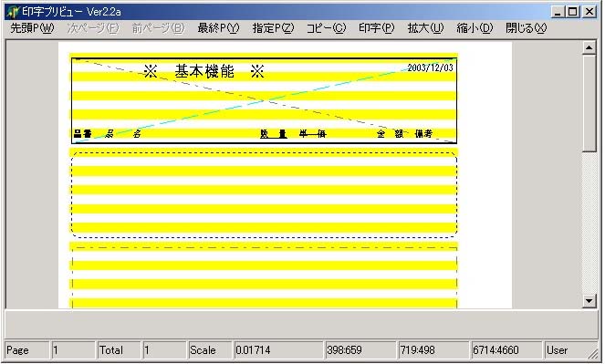Click the 2003/12/03 date in the preview
This screenshot has height=364, width=605.
[430, 68]
